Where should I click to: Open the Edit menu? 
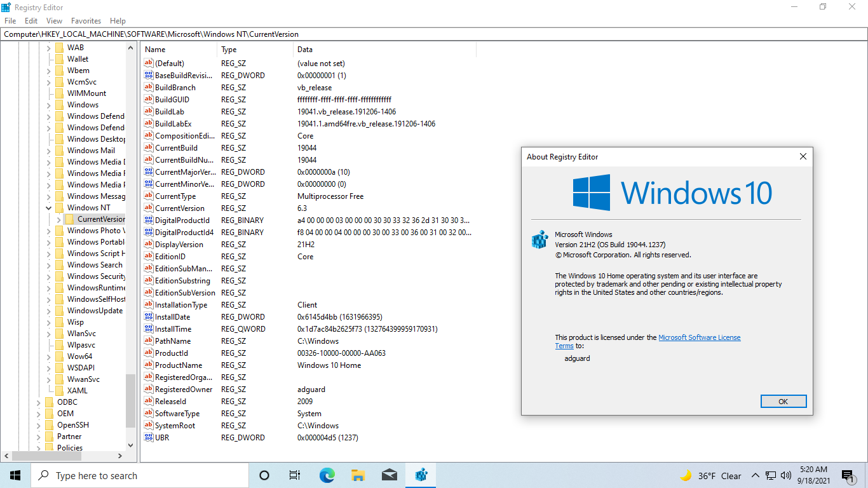point(31,21)
